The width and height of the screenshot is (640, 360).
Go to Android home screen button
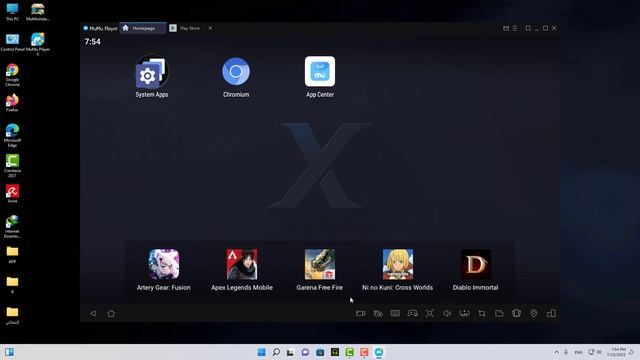tap(111, 313)
